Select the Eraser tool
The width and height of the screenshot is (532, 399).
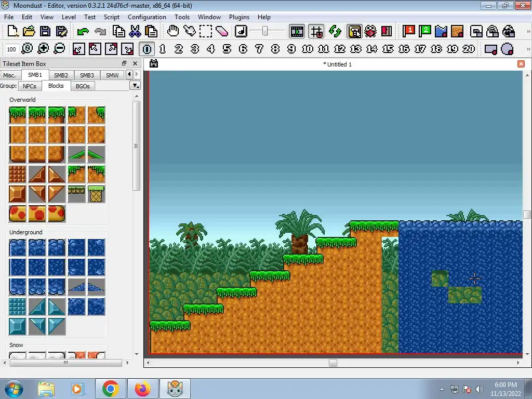[x=222, y=31]
